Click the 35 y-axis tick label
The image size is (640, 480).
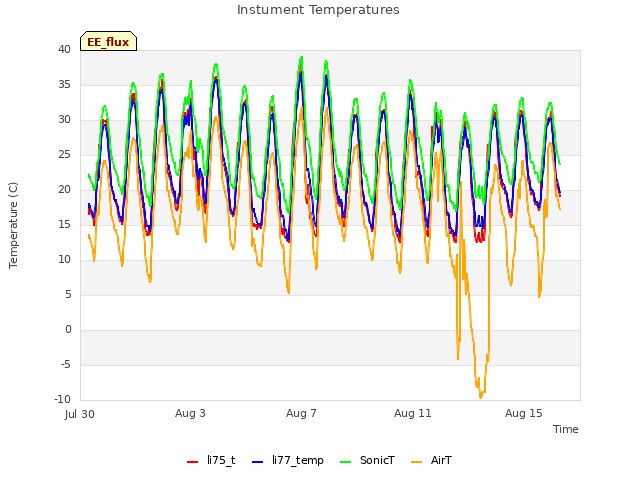pyautogui.click(x=64, y=84)
